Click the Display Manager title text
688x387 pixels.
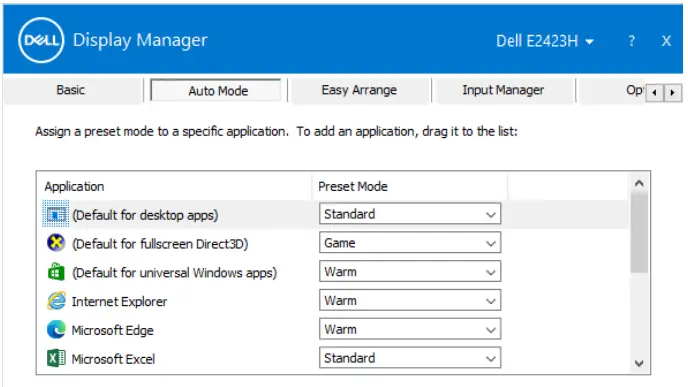[140, 40]
